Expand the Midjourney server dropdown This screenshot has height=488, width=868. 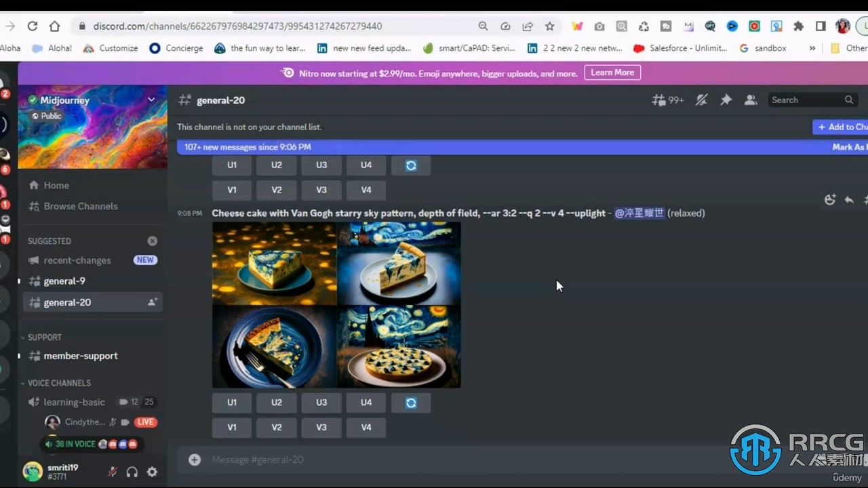pos(151,100)
